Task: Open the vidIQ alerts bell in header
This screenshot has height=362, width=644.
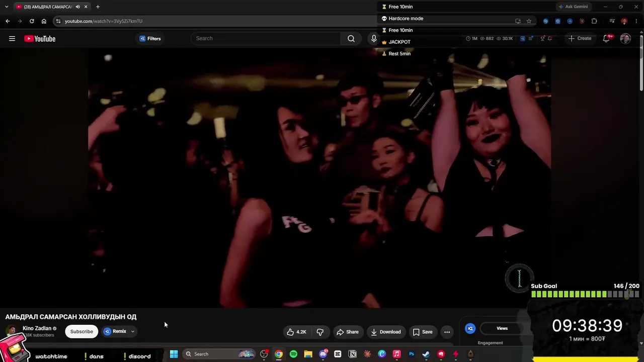Action: (x=550, y=38)
